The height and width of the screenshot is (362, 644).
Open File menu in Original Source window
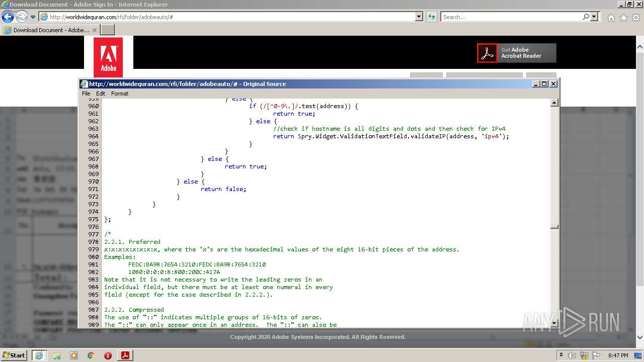coord(86,94)
